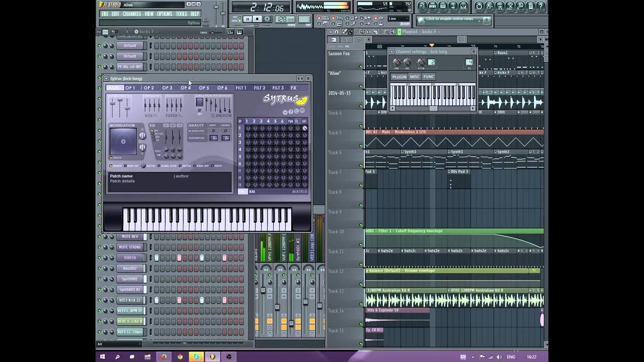This screenshot has height=362, width=644.
Task: Toggle first step of VEE3 Kick 23 row
Action: tap(156, 300)
